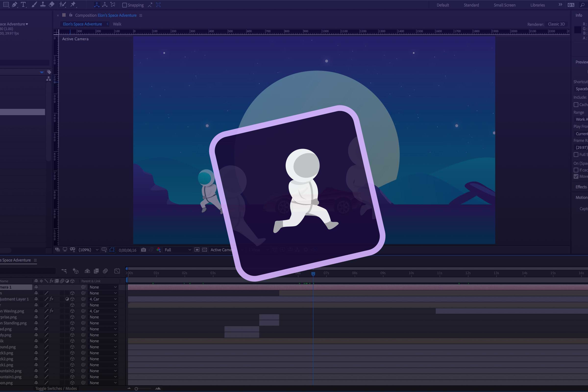Enable the Snapping checkbox

[x=124, y=5]
